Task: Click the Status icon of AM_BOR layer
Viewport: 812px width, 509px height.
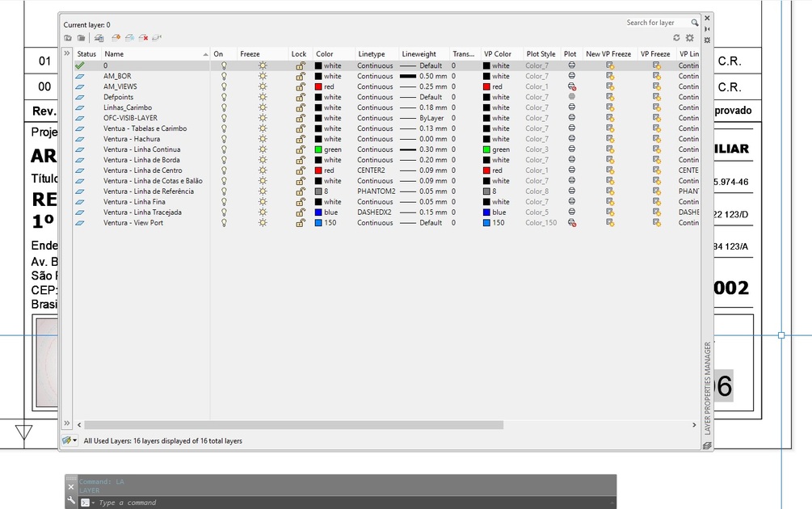Action: pyautogui.click(x=80, y=76)
